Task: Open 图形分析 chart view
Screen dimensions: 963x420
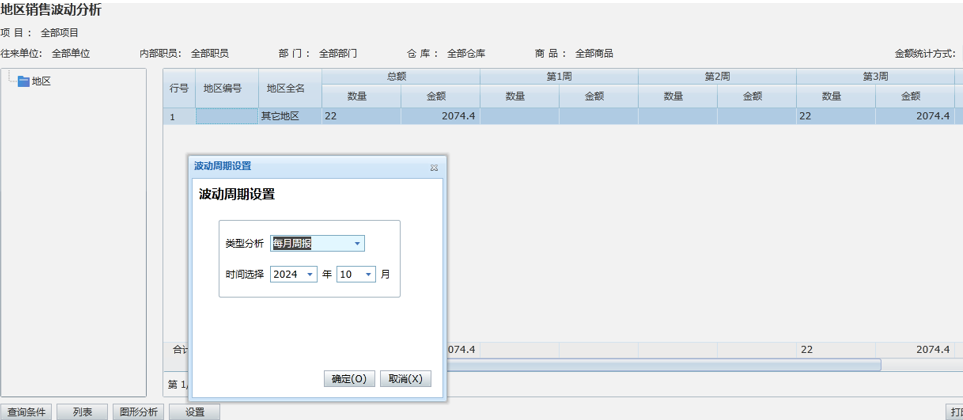Action: pos(138,412)
